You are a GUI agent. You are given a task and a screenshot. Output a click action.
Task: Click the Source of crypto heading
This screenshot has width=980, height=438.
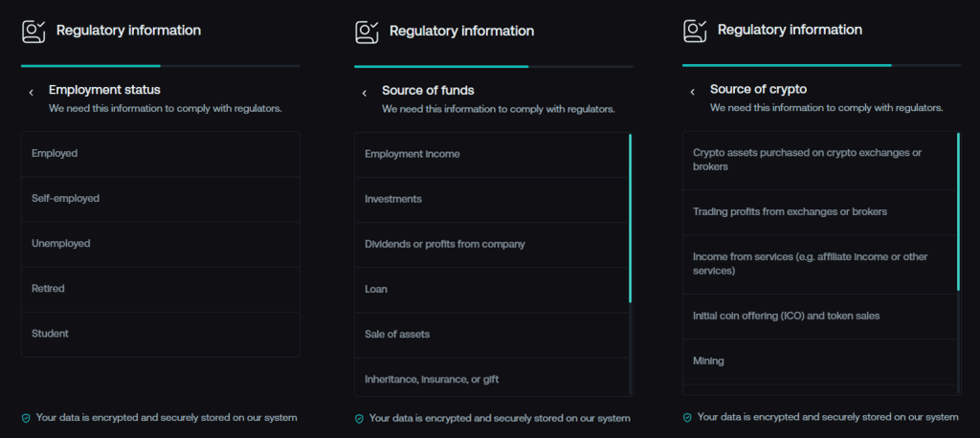click(x=758, y=89)
